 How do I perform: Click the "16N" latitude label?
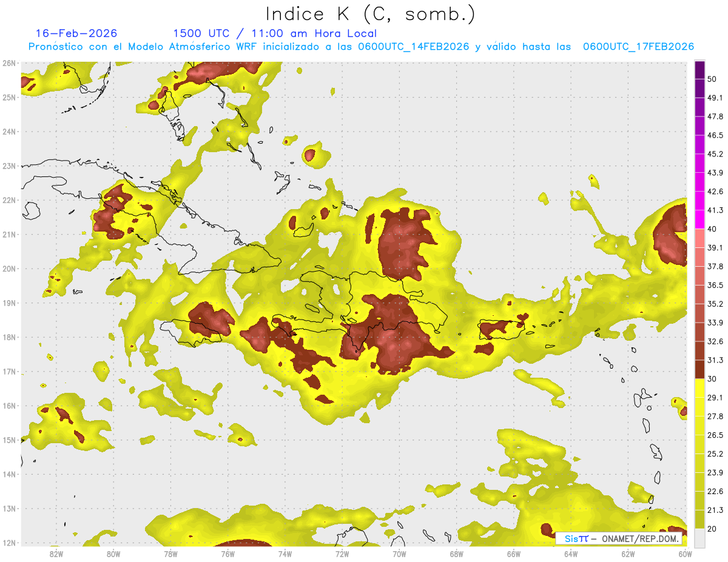coord(8,406)
